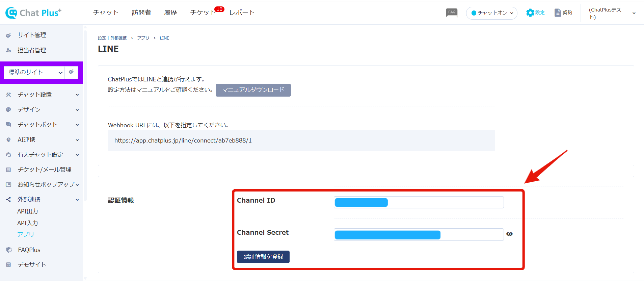The width and height of the screenshot is (644, 281).
Task: Click the Webhook URL text box
Action: coord(301,140)
